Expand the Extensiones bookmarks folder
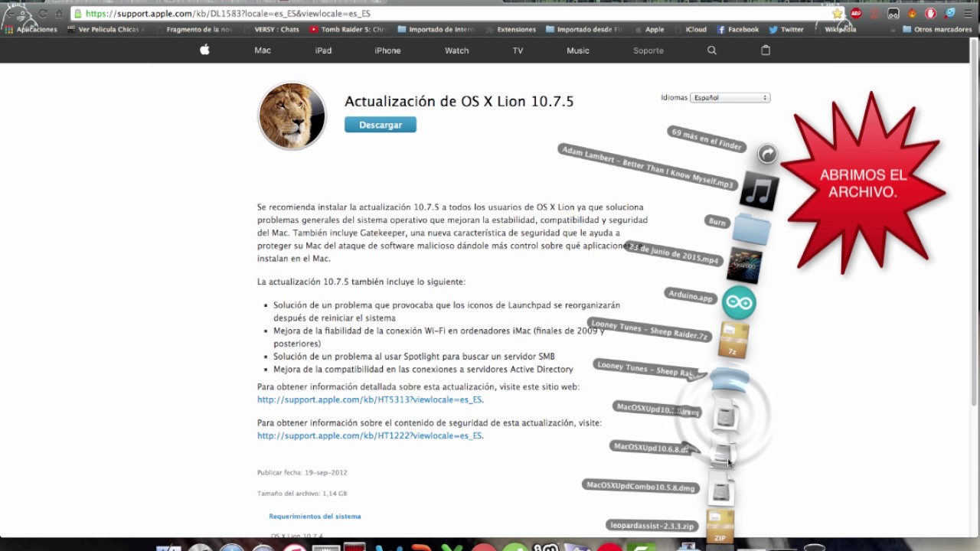Screen dimensions: 980x551 click(x=517, y=29)
